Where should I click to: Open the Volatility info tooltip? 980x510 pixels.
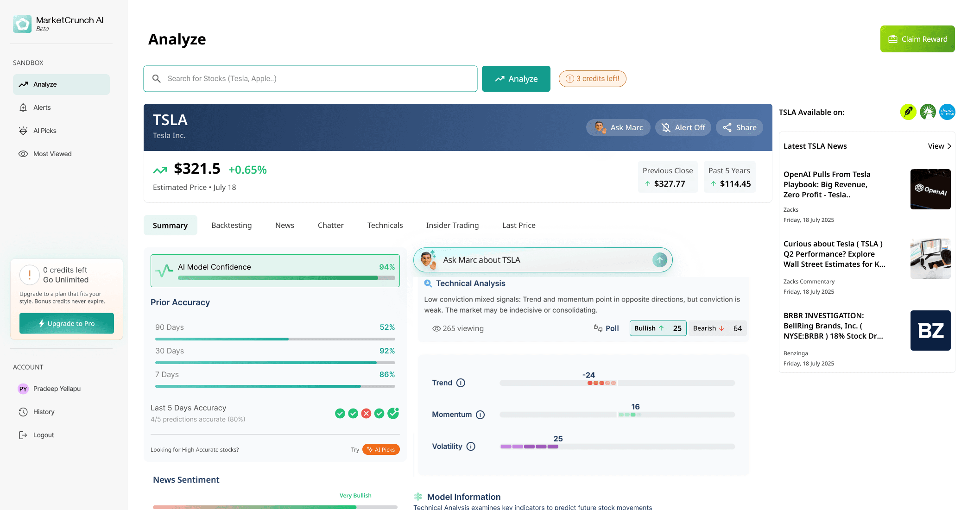pyautogui.click(x=471, y=446)
